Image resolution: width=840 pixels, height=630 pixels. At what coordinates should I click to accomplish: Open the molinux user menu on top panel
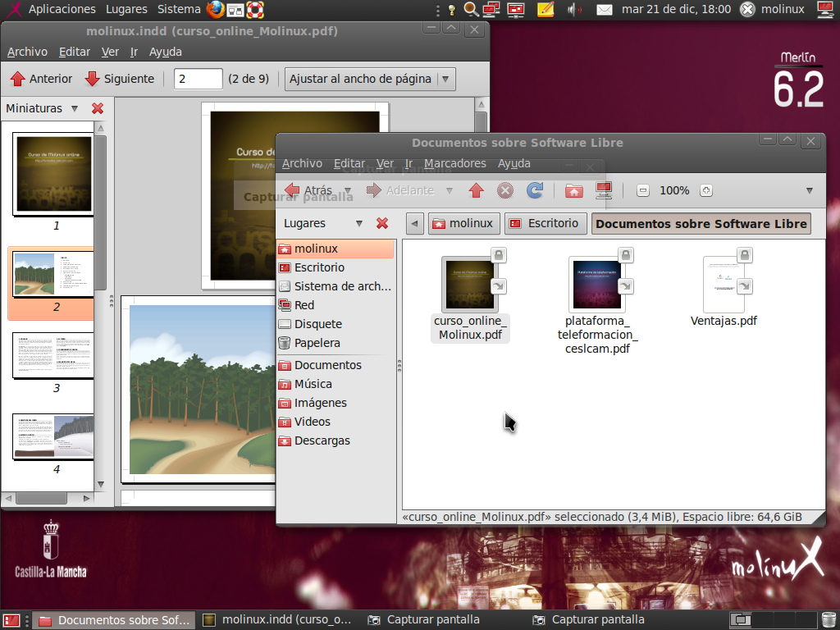pos(783,9)
